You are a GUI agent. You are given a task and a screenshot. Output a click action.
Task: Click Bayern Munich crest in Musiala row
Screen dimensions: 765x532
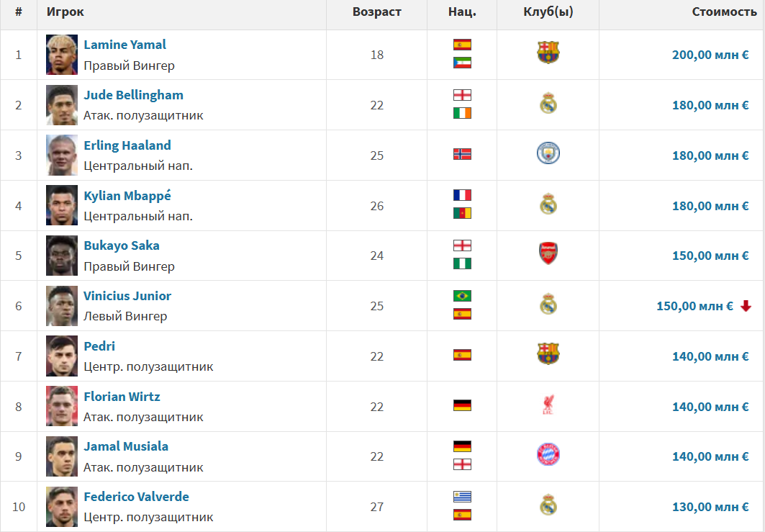tap(548, 454)
